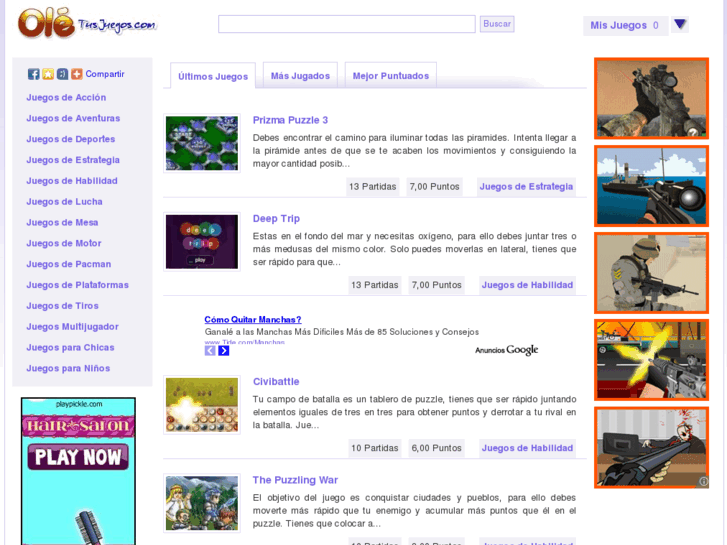
Task: Open Juegos de Lucha category
Action: (64, 202)
